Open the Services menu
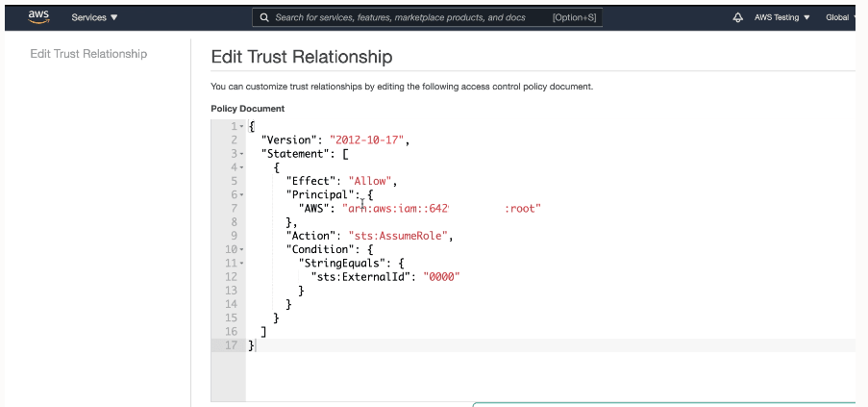 (x=94, y=17)
